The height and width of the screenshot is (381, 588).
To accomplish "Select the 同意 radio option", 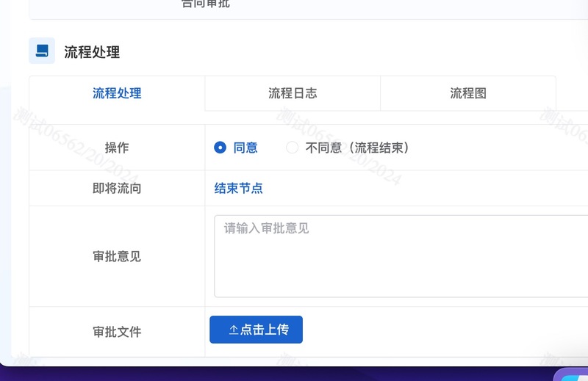I will click(x=235, y=148).
